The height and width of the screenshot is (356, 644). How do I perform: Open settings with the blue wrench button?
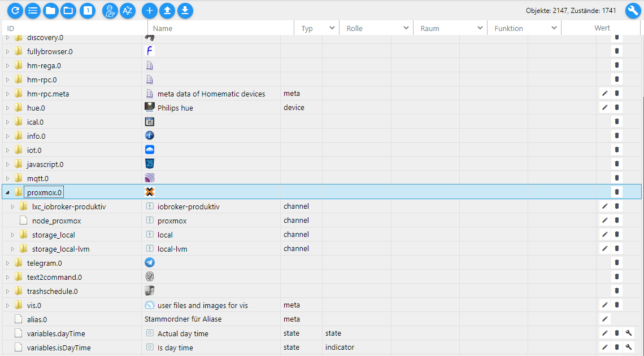pos(633,11)
